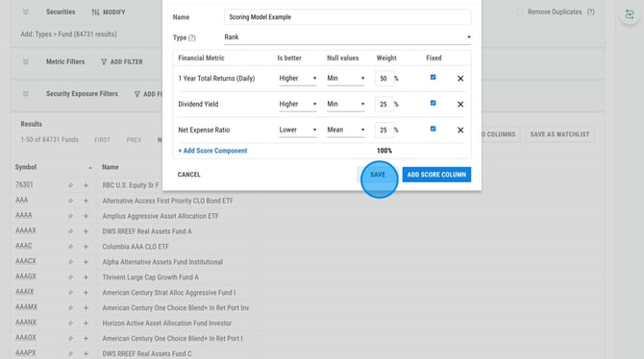Select 'Columbia AAA CLO ETF' row name
This screenshot has height=359, width=644.
(136, 247)
